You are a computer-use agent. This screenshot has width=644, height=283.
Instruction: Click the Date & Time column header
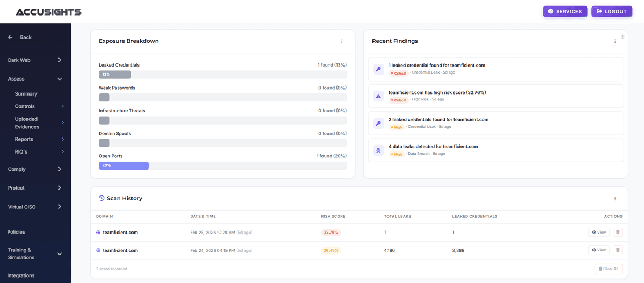pos(203,217)
